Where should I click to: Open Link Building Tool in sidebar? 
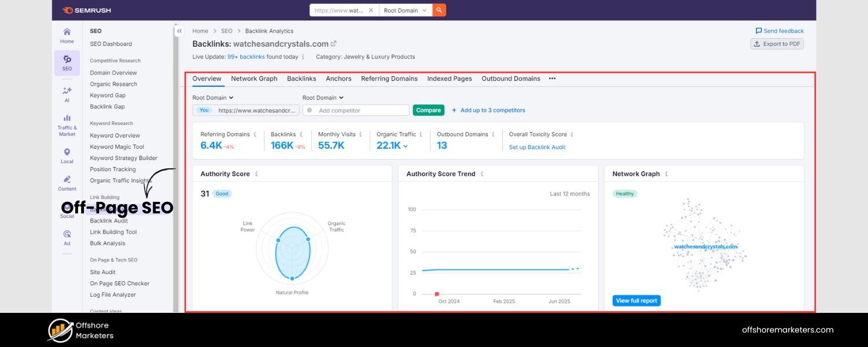coord(113,232)
